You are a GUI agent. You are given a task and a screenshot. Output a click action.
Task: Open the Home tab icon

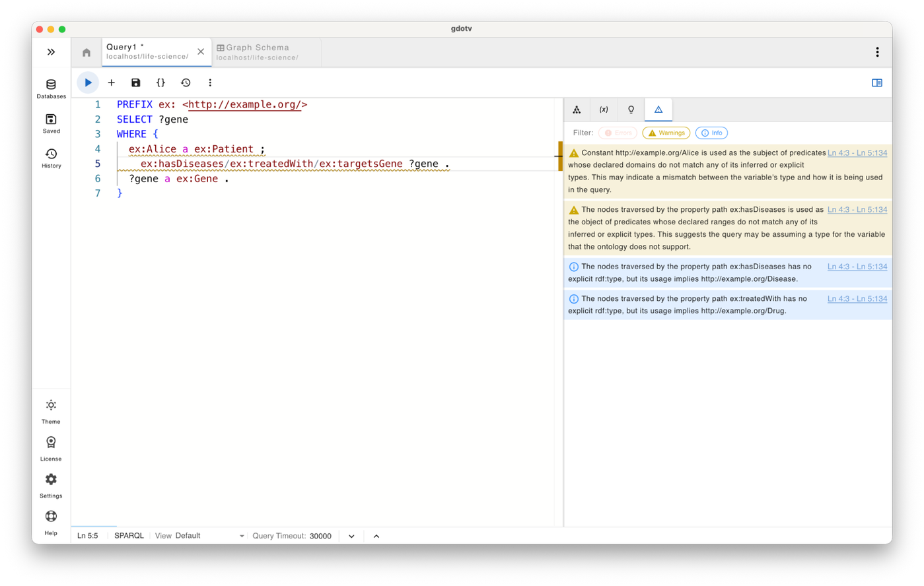[87, 52]
